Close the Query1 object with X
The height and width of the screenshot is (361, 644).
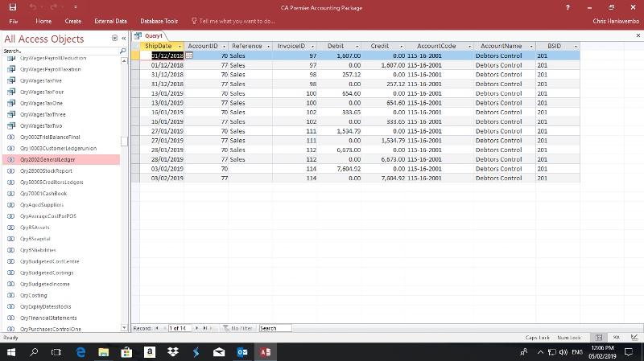tap(638, 35)
